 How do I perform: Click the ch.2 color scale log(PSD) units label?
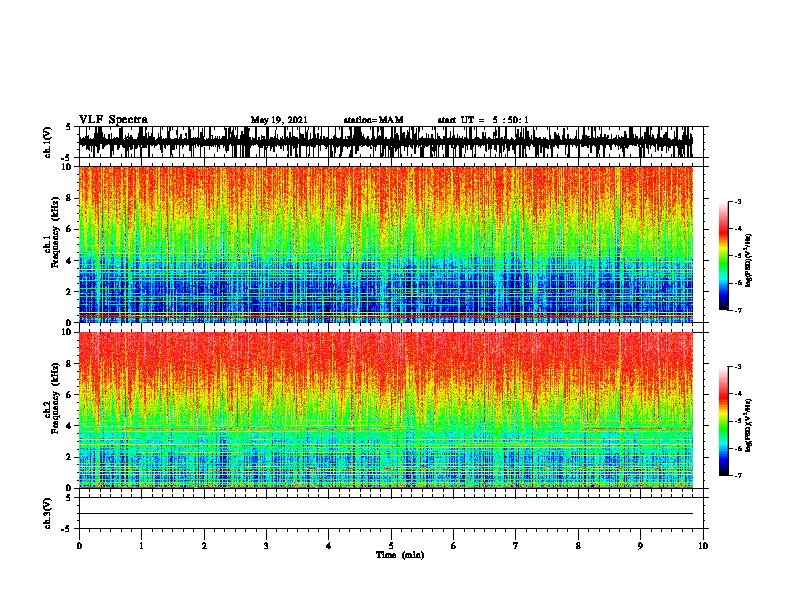(x=748, y=425)
